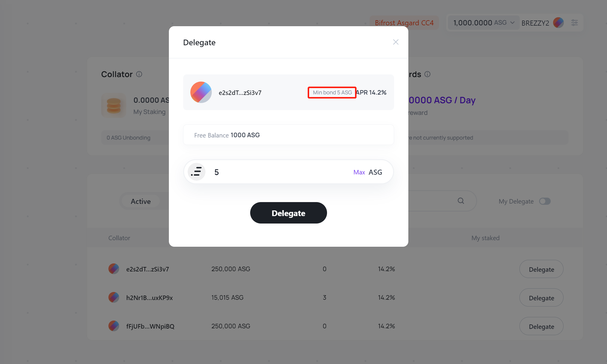Image resolution: width=607 pixels, height=364 pixels.
Task: Click the BREZZY2 account avatar
Action: (x=558, y=23)
